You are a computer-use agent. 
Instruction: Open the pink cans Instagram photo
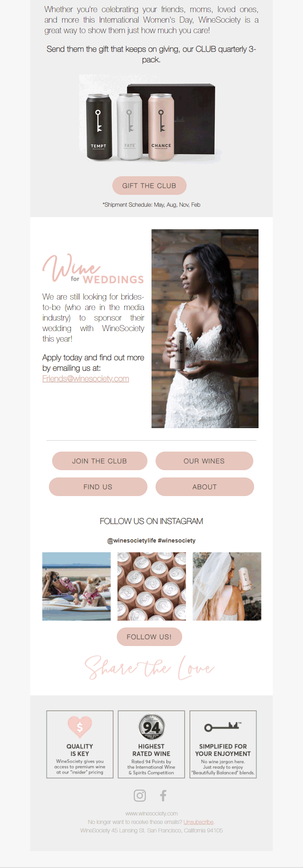[x=151, y=586]
